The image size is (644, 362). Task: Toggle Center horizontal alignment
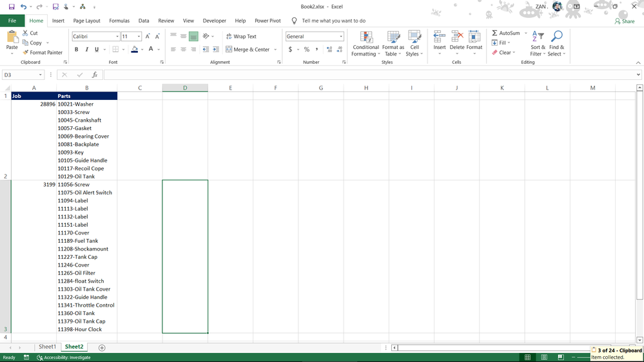tap(183, 49)
